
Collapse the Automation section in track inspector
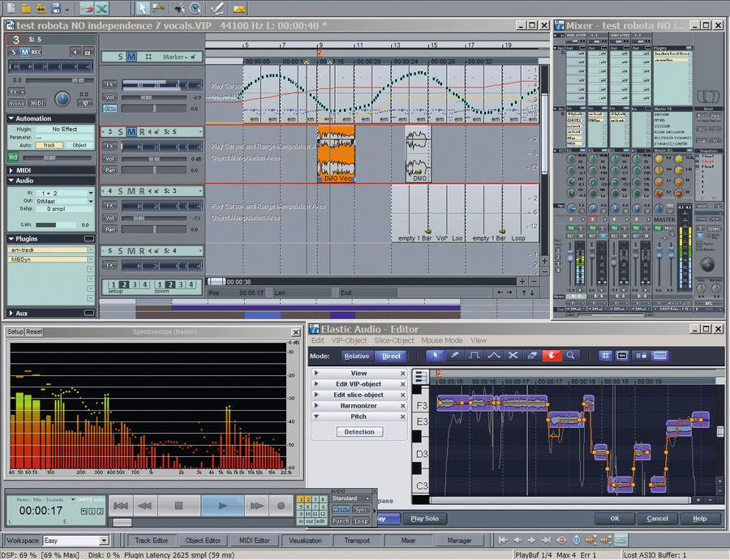(11, 118)
